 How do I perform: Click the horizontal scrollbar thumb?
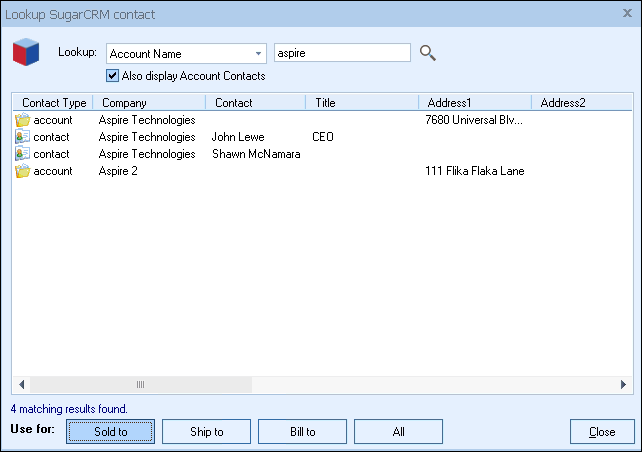click(x=140, y=384)
